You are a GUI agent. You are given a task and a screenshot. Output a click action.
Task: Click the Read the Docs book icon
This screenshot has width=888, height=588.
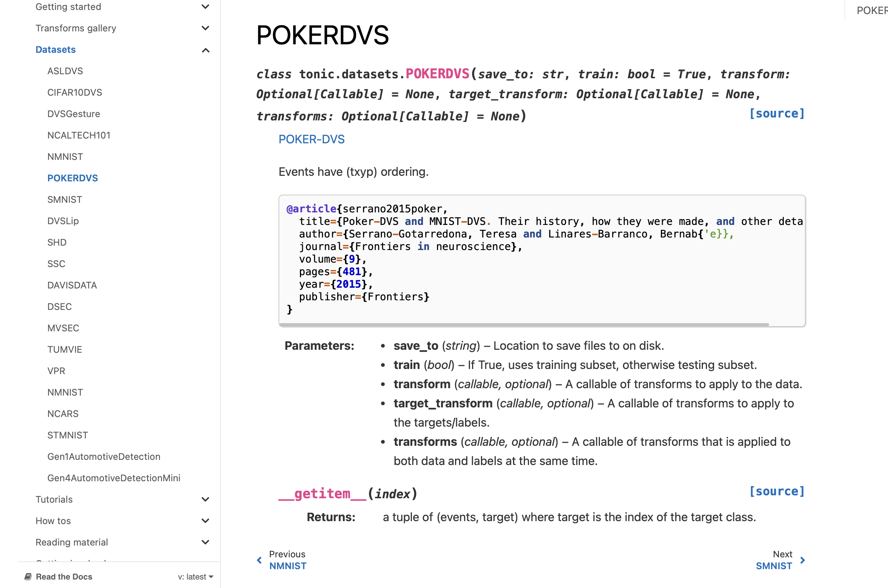point(28,577)
